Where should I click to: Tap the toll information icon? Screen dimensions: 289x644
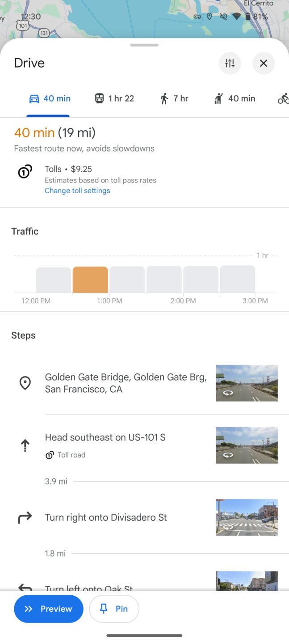[25, 171]
